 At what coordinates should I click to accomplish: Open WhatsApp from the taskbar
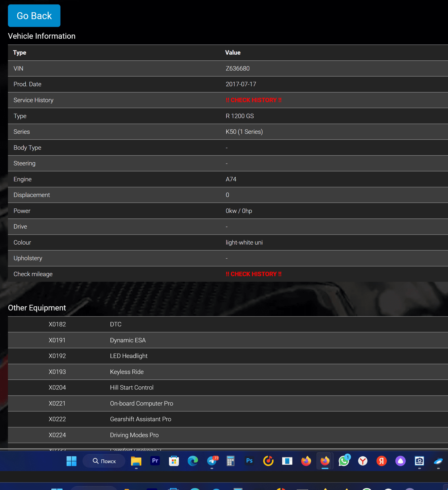(344, 461)
